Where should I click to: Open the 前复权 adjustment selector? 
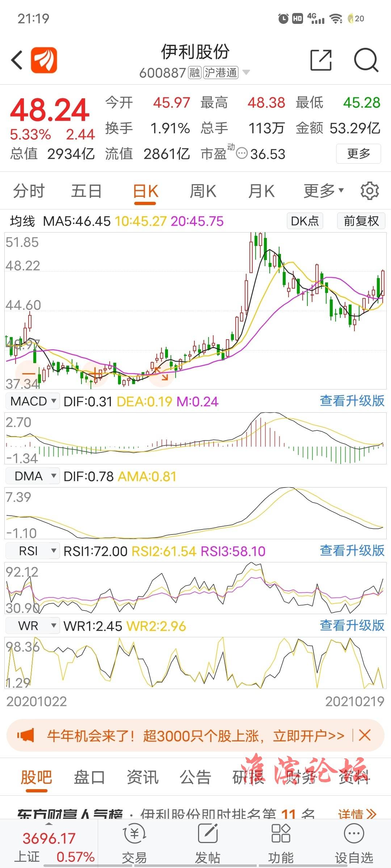click(361, 221)
